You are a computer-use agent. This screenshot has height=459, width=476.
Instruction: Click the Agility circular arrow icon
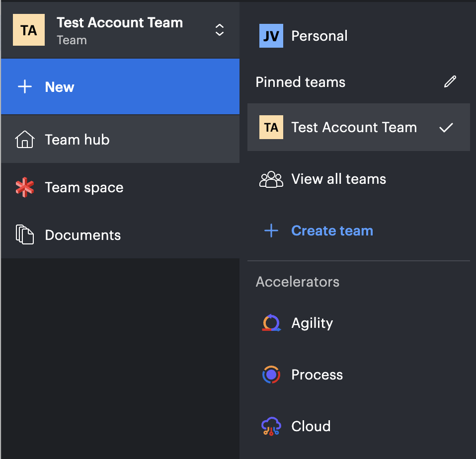pyautogui.click(x=271, y=323)
